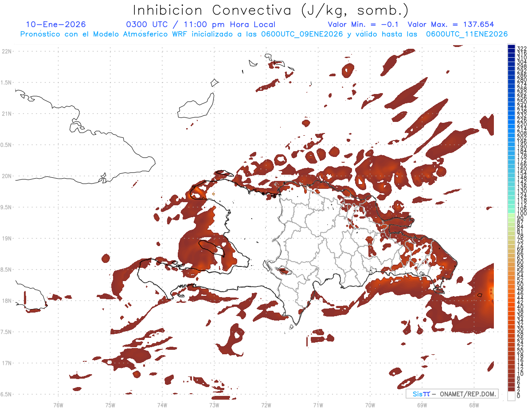Click the 'Valor Max. = 137.654' readout
Image resolution: width=532 pixels, height=411 pixels.
pos(450,24)
